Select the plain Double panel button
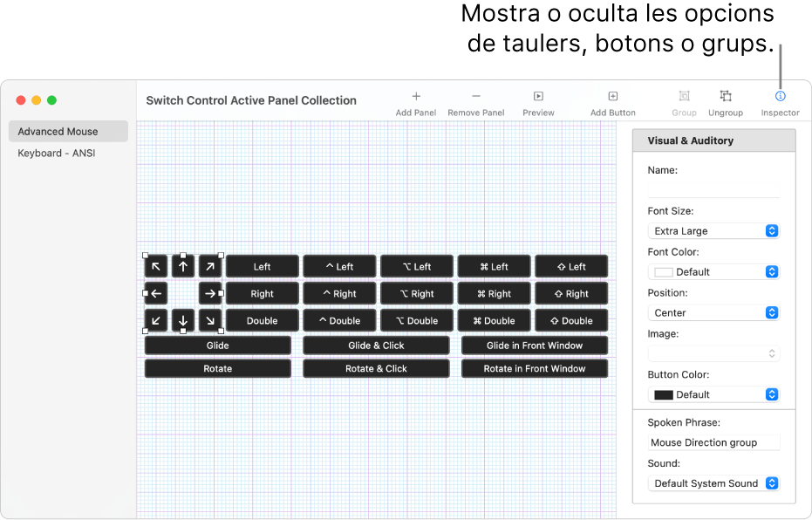The image size is (812, 520). (x=262, y=320)
